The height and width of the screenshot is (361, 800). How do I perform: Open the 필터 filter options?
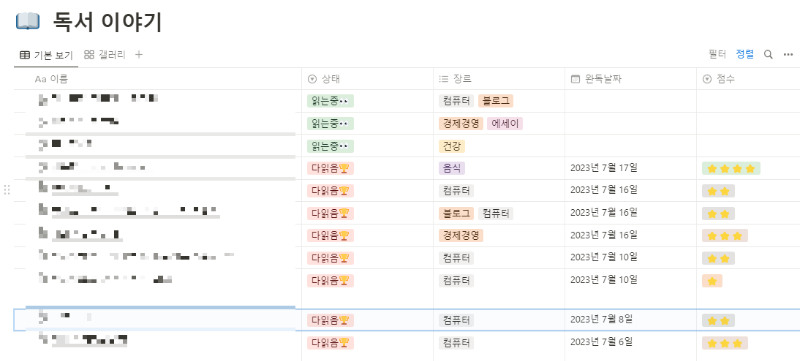click(x=717, y=55)
